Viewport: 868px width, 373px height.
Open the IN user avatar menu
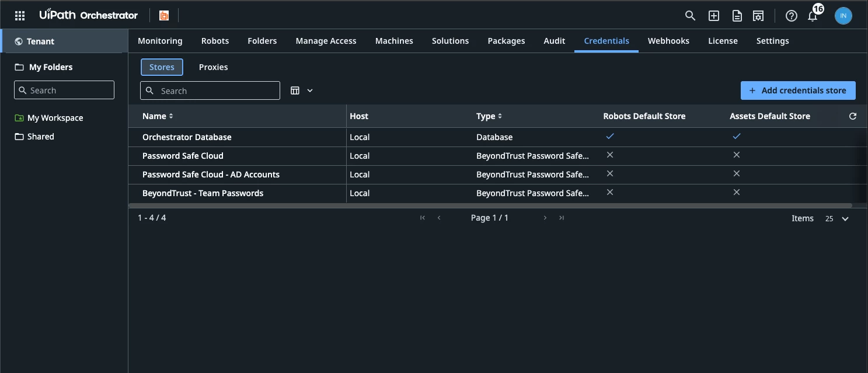click(x=843, y=16)
